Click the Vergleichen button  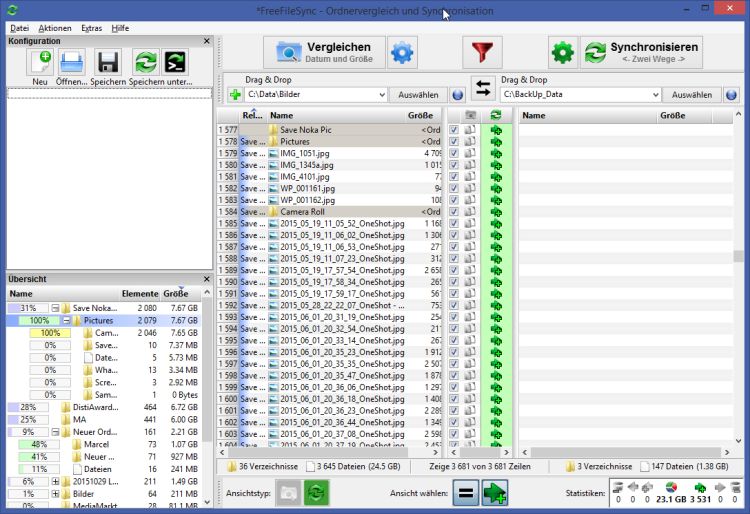click(x=324, y=52)
